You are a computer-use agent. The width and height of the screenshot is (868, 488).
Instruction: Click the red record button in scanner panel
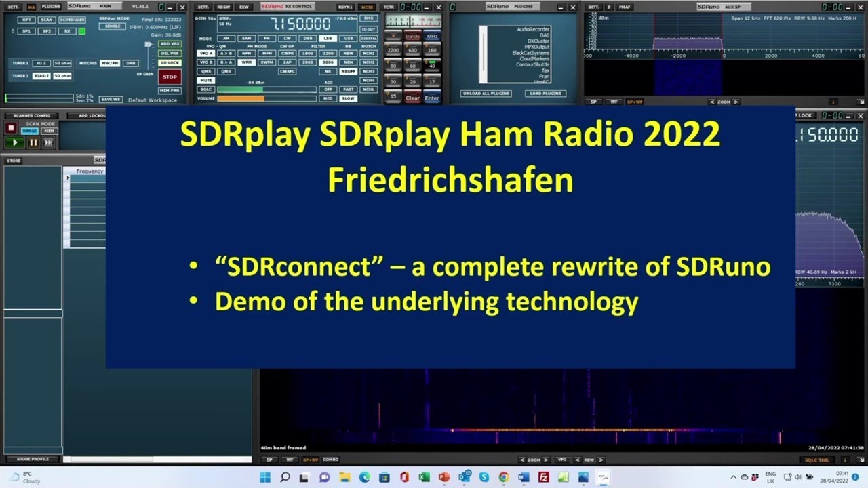11,127
